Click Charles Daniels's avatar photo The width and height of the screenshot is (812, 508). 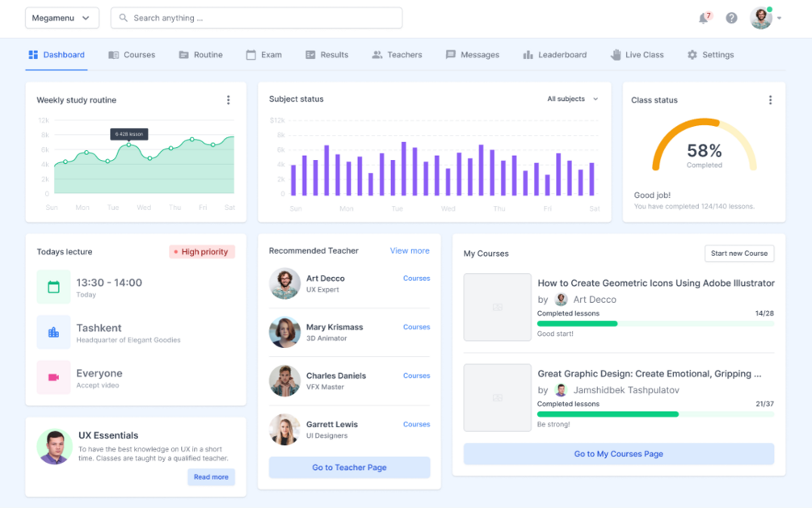pyautogui.click(x=284, y=380)
